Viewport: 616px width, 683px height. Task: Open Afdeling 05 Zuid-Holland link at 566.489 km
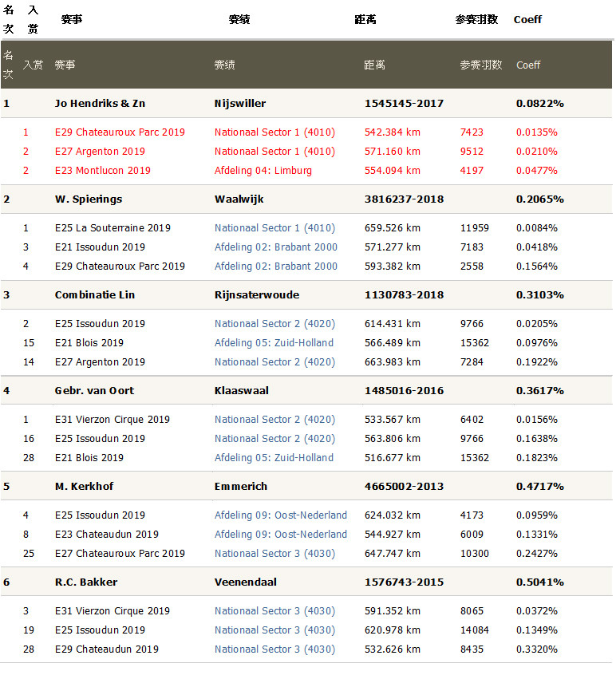pyautogui.click(x=274, y=343)
